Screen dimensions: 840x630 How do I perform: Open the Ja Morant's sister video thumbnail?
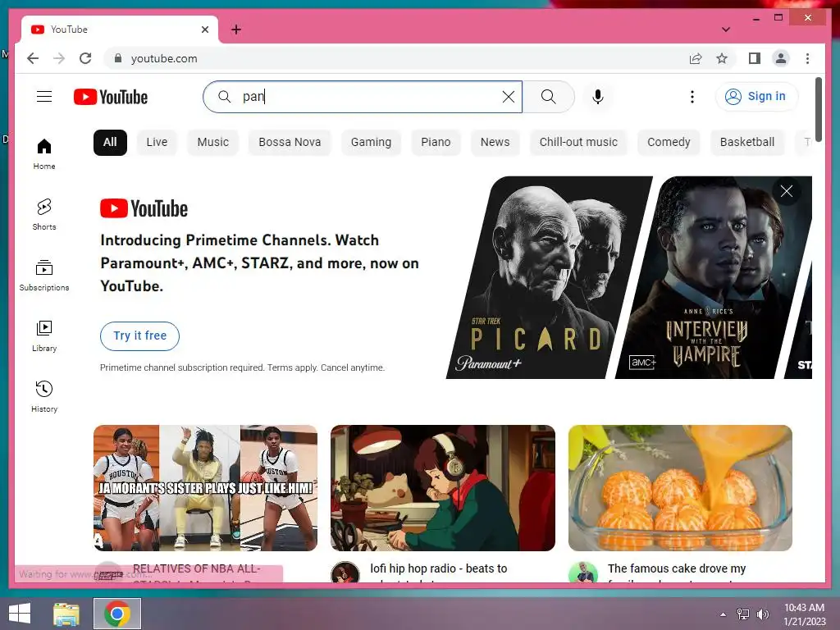click(x=205, y=488)
